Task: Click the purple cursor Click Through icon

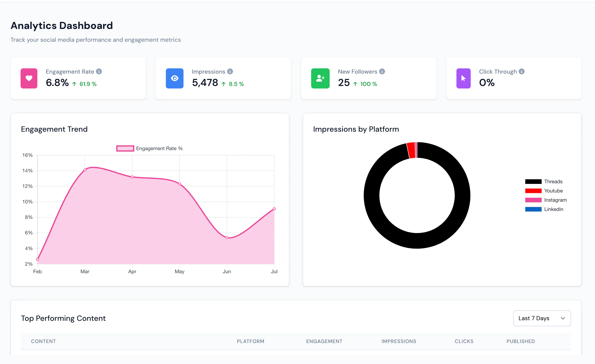Action: tap(463, 78)
